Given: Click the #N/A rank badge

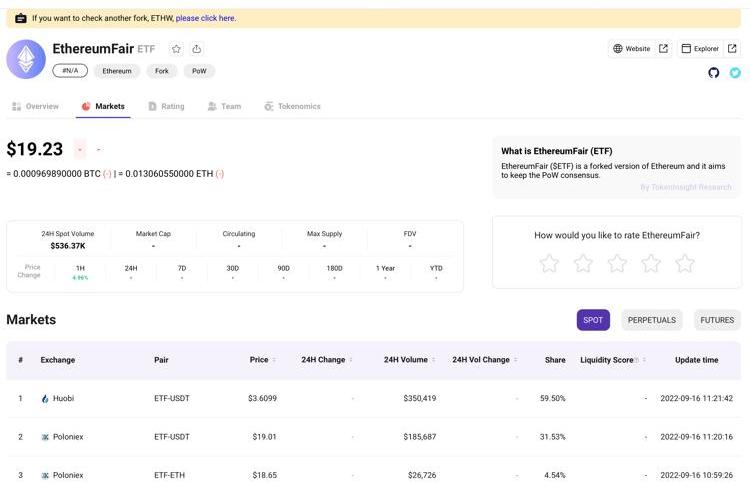Looking at the screenshot, I should (70, 71).
